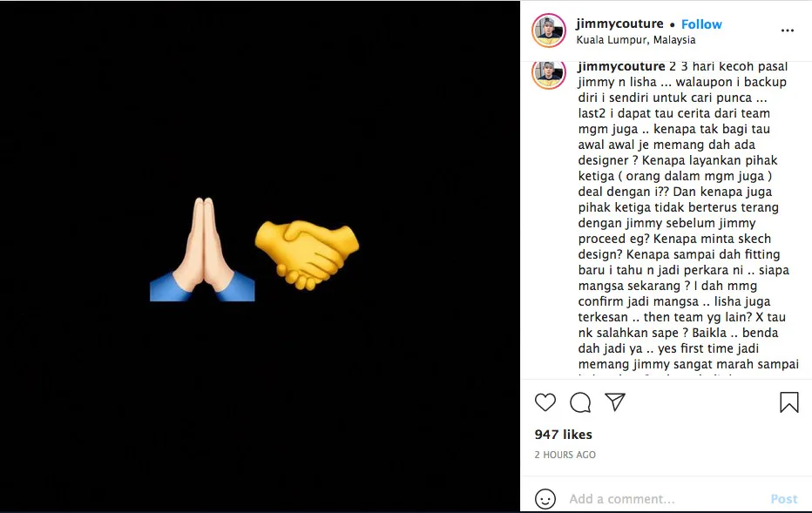Click the 2 hours ago timestamp
This screenshot has width=812, height=513.
click(x=565, y=455)
